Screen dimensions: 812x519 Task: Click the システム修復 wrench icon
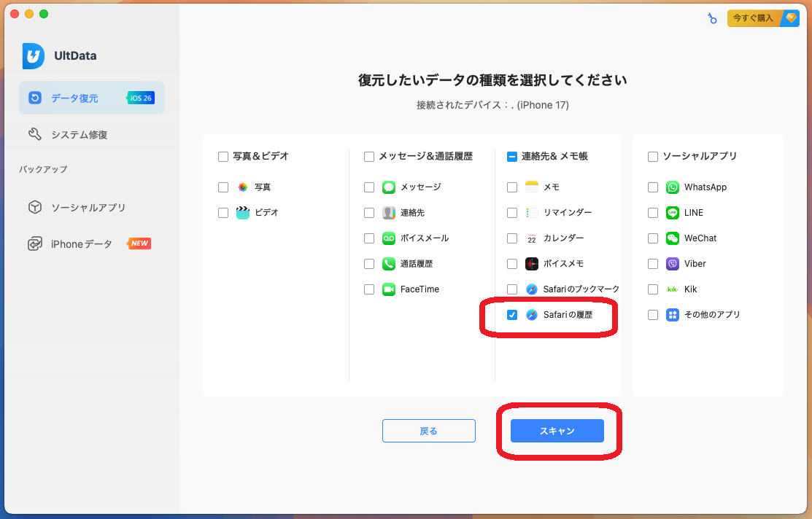point(35,135)
